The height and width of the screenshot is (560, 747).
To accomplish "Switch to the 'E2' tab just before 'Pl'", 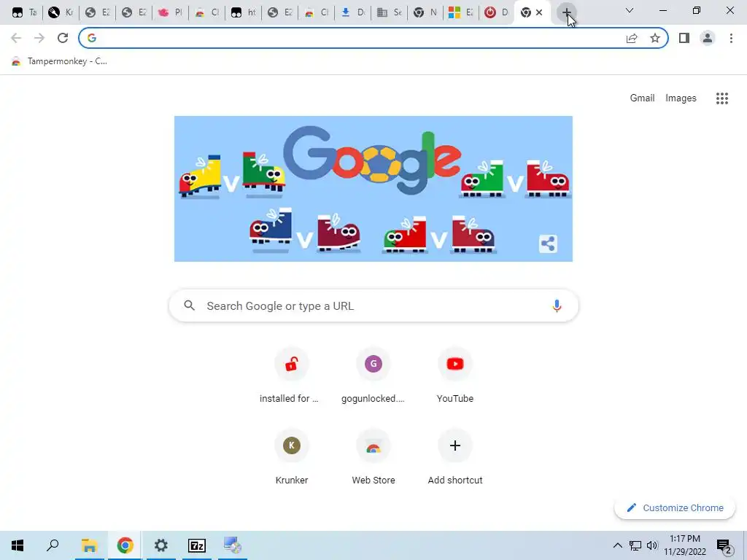I will pyautogui.click(x=134, y=12).
